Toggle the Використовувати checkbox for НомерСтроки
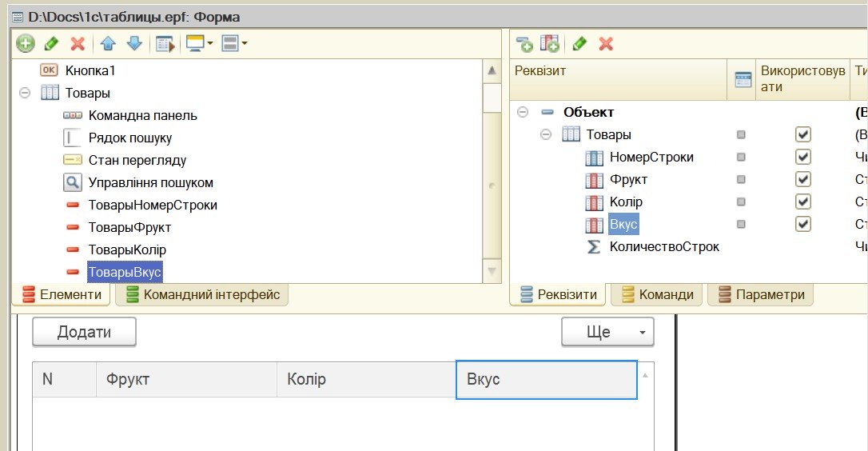This screenshot has width=868, height=451. 803,157
